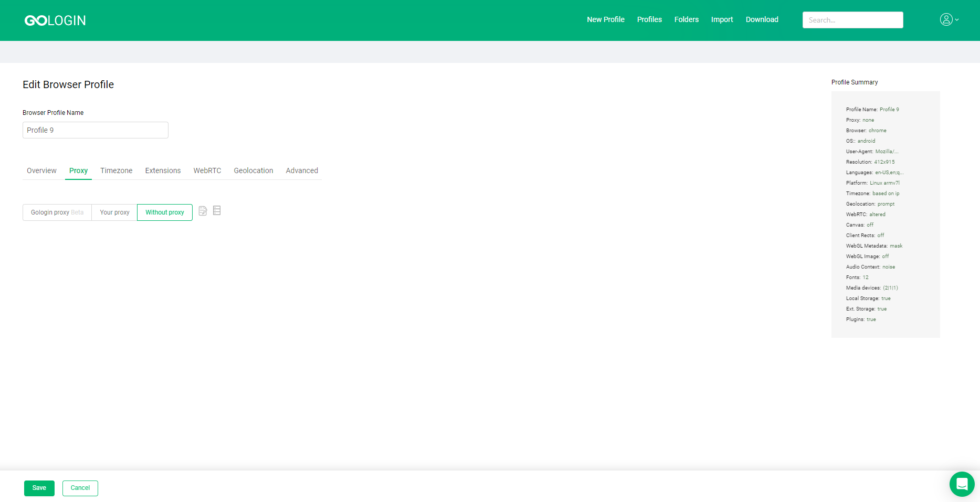Viewport: 980px width, 502px height.
Task: Open the account profile icon
Action: (946, 19)
